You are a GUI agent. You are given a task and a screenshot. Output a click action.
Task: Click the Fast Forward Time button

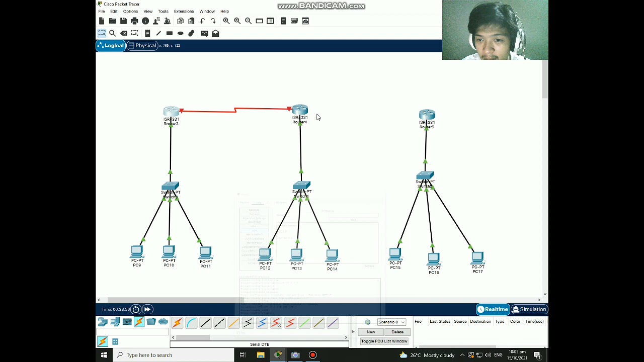[x=147, y=309]
